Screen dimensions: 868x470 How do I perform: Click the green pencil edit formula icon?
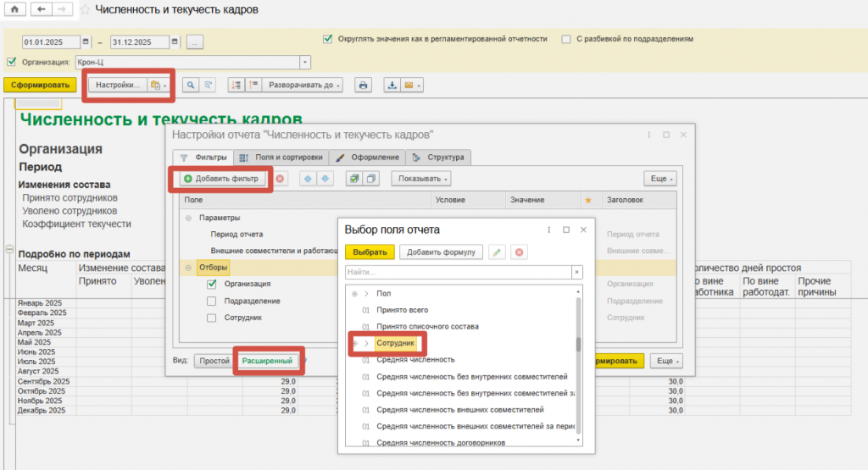pos(498,252)
